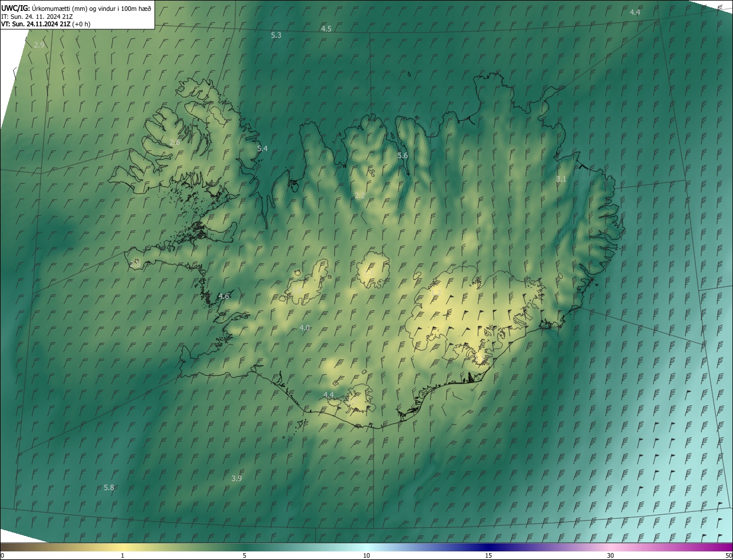Click the 2.2 value on the map
The height and width of the screenshot is (560, 733).
click(360, 196)
